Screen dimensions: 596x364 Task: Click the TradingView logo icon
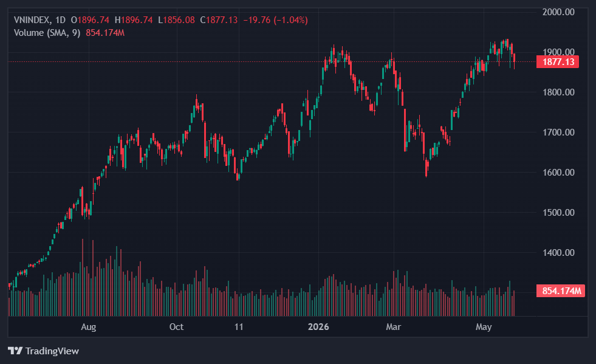click(16, 351)
